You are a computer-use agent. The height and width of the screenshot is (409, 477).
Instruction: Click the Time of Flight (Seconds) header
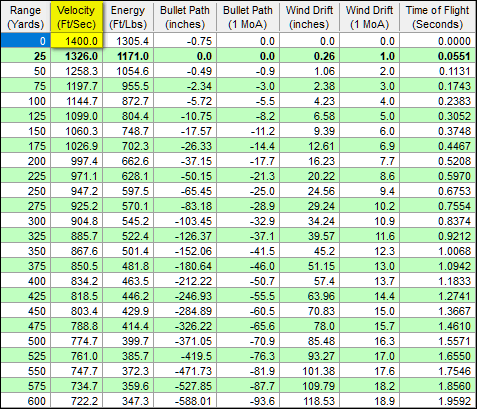(438, 17)
